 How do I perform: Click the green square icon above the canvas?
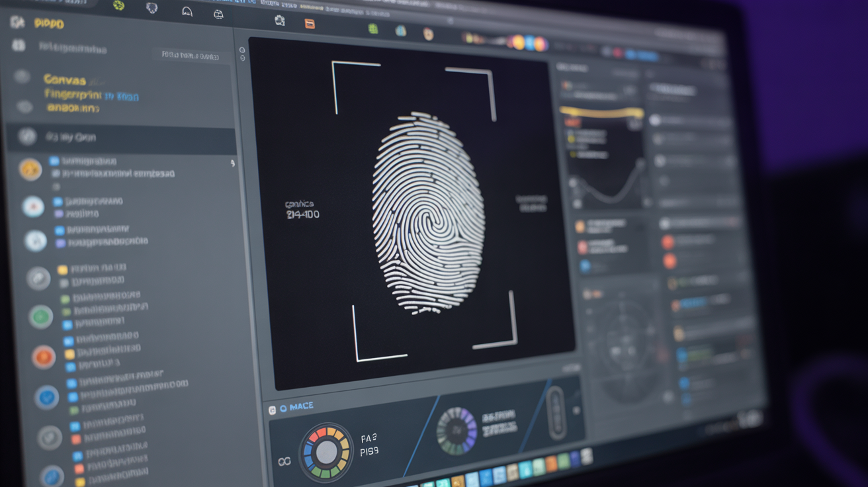click(373, 28)
